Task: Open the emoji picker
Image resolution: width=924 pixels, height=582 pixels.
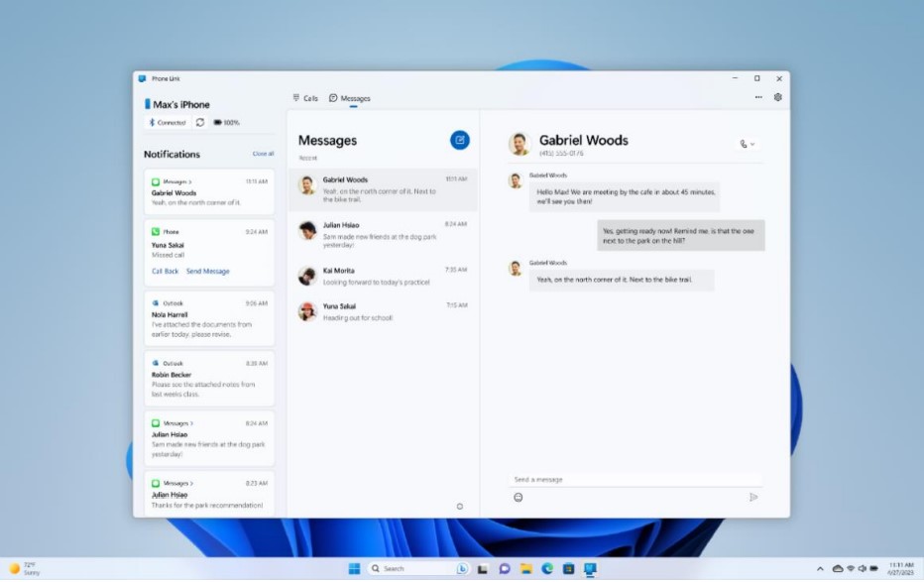Action: pos(518,497)
